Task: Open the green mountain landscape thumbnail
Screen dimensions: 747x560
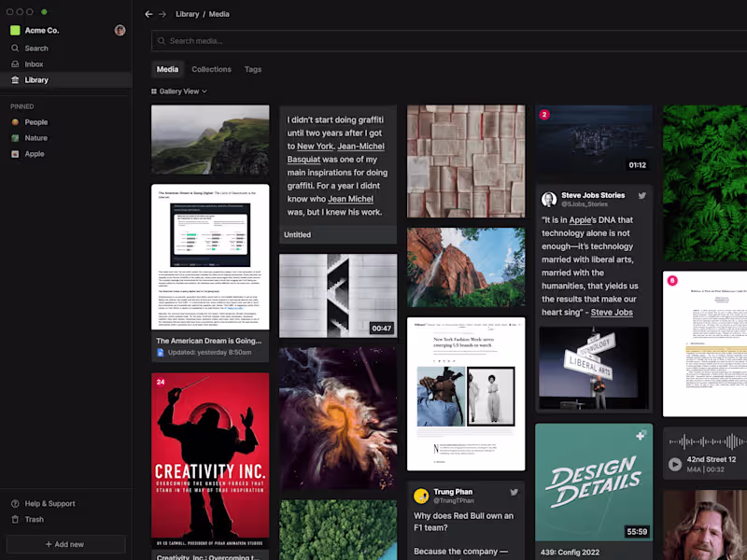Action: [210, 140]
